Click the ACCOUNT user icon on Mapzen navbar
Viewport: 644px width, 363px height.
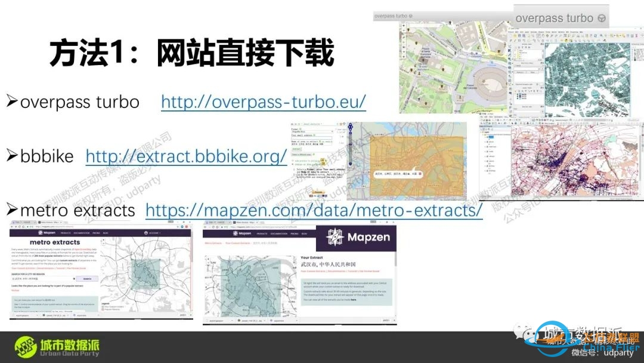(x=145, y=232)
